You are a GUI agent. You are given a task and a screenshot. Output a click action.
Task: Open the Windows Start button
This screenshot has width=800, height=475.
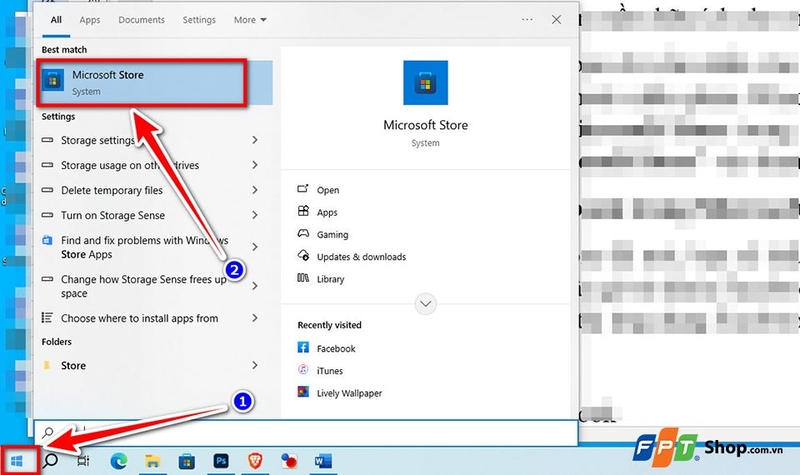click(17, 461)
